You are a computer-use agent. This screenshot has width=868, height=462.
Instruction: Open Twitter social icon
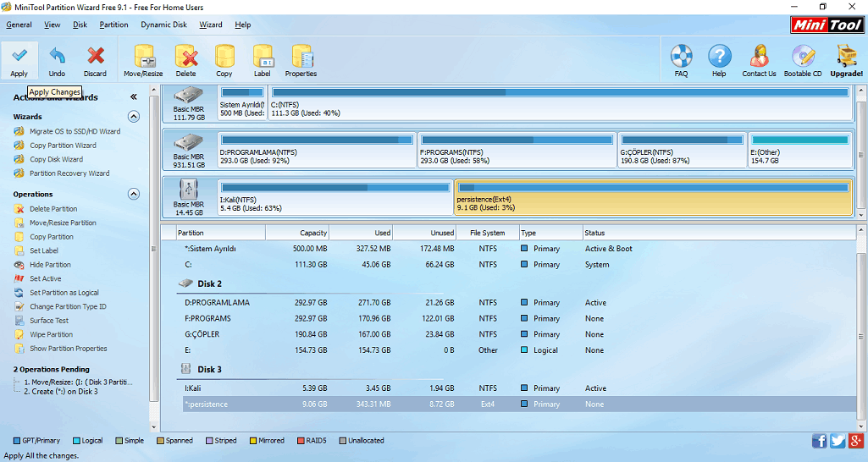[x=838, y=440]
